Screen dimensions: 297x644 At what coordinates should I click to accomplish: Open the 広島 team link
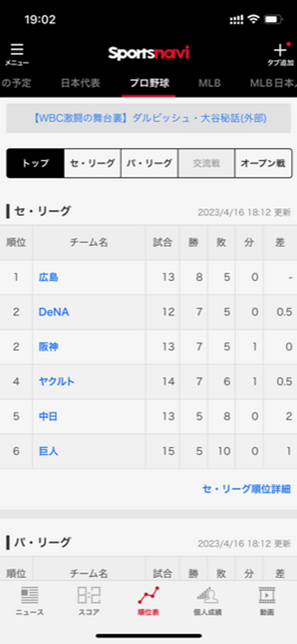point(48,278)
